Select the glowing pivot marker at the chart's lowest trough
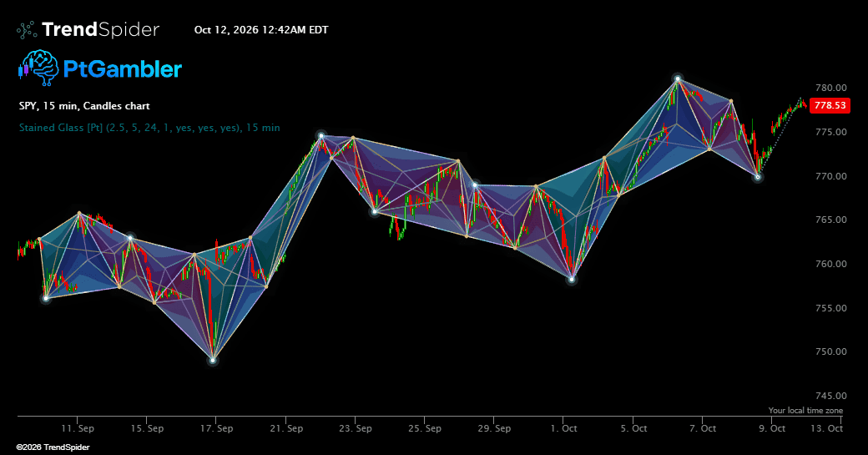The image size is (868, 455). click(x=213, y=361)
